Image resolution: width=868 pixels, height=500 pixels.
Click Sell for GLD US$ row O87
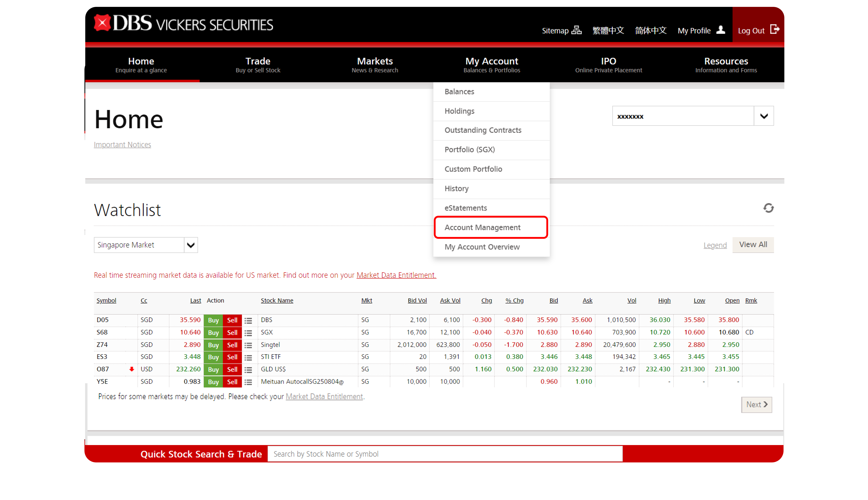coord(232,370)
